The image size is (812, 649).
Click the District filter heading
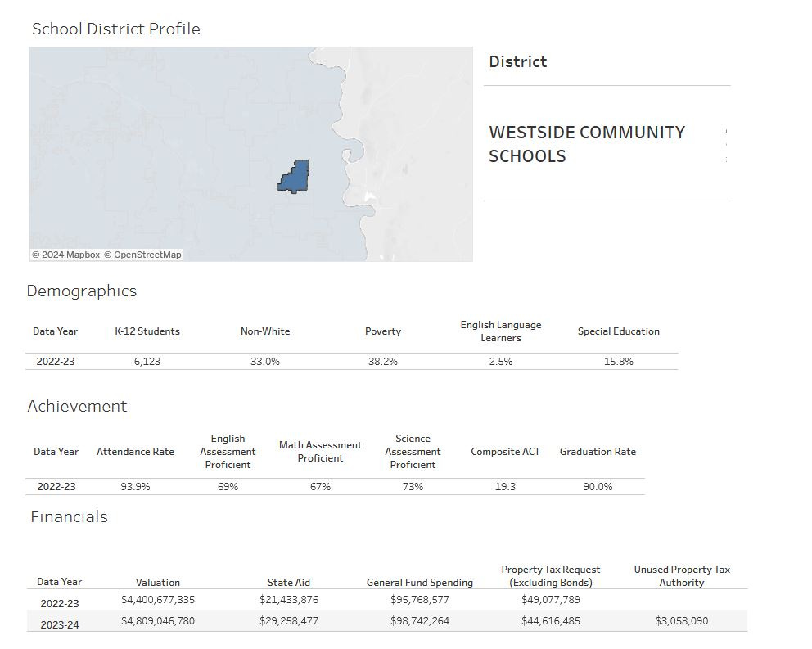coord(517,61)
